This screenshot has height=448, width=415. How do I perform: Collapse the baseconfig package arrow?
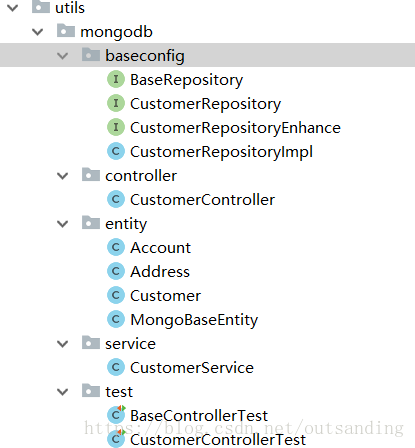click(62, 56)
